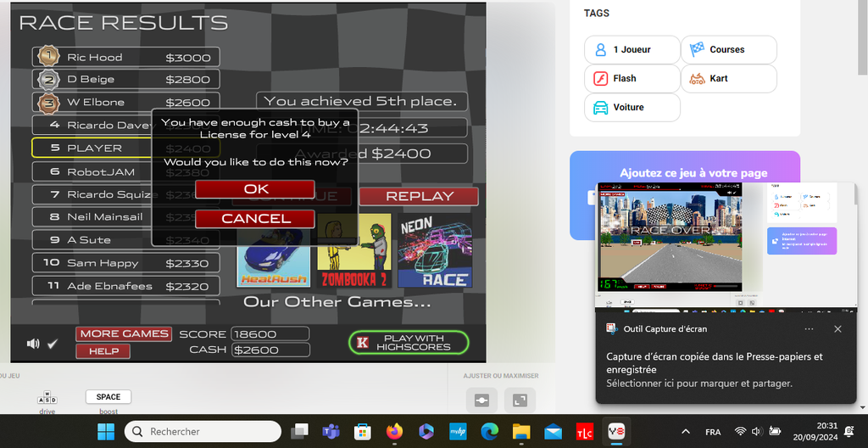Click PLAY WITH HIGHSCORES button
Image resolution: width=868 pixels, height=448 pixels.
pos(409,343)
